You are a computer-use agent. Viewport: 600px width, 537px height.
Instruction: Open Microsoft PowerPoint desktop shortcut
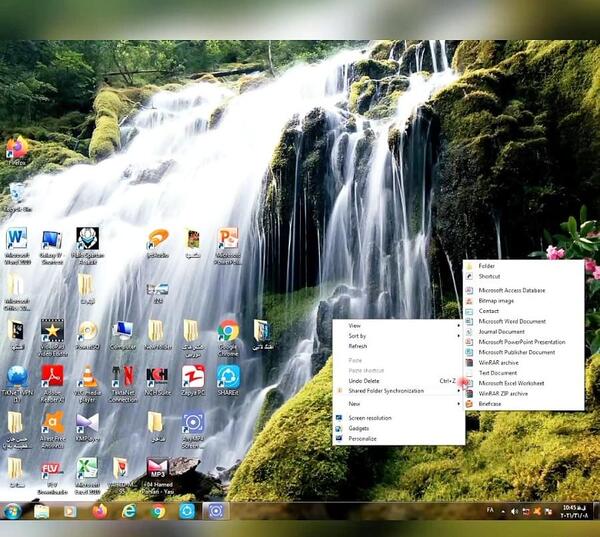[228, 246]
